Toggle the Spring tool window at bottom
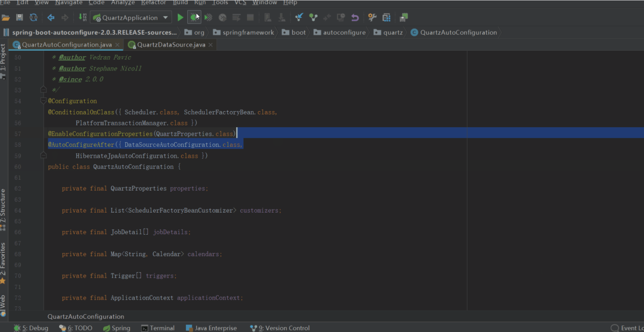The image size is (644, 332). (x=117, y=328)
